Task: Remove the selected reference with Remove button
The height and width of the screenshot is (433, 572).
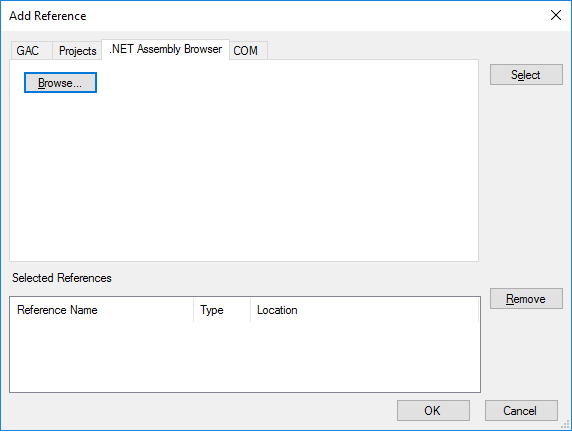Action: point(526,299)
